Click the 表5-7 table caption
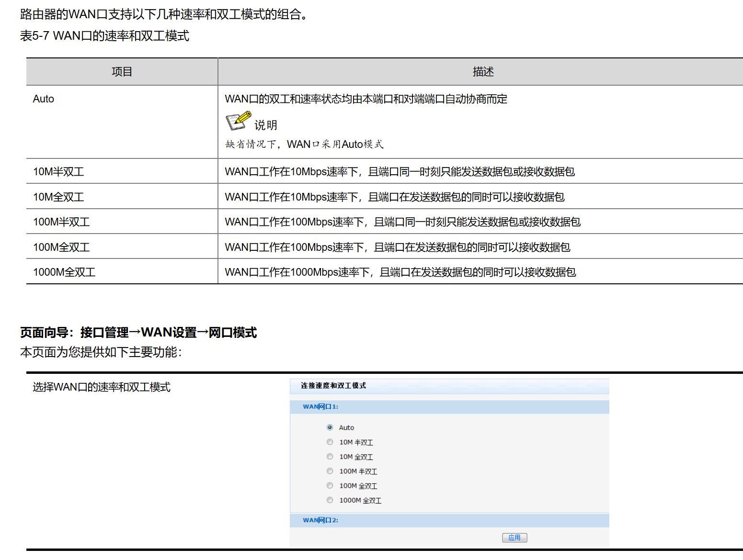 point(104,36)
